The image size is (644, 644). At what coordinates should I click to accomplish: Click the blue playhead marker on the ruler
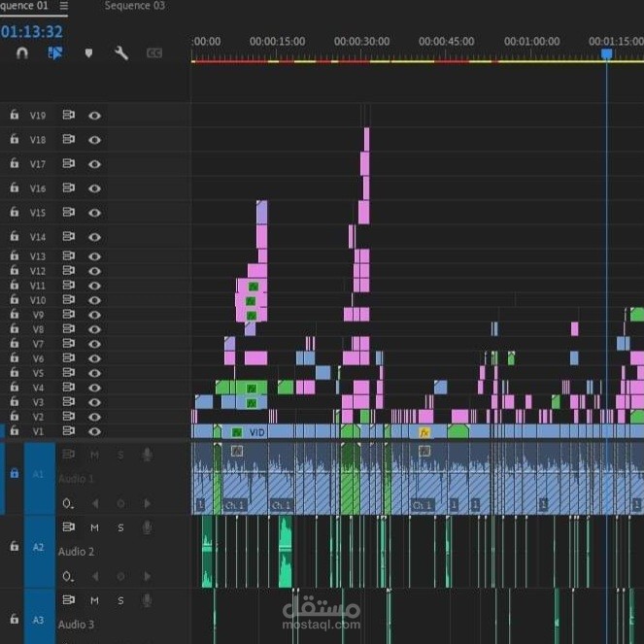[x=607, y=53]
